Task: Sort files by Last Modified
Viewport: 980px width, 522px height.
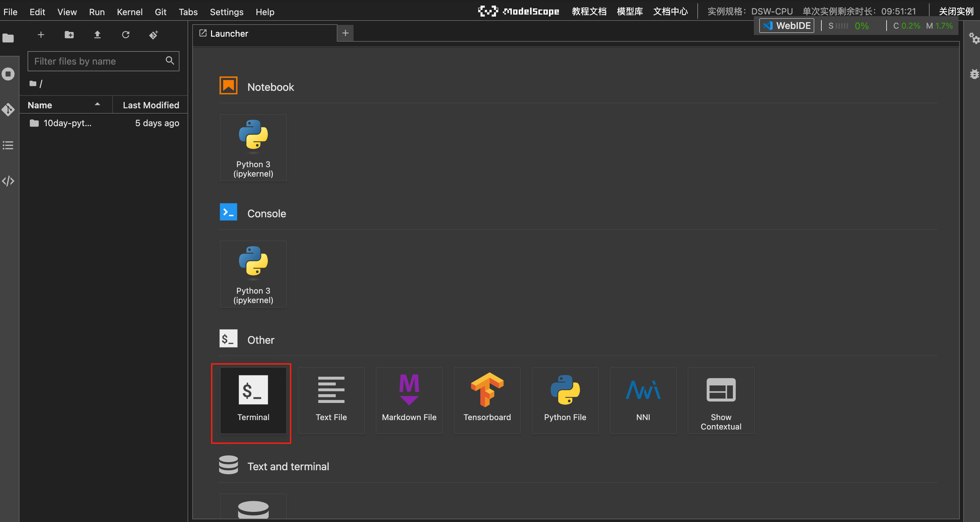Action: click(151, 105)
